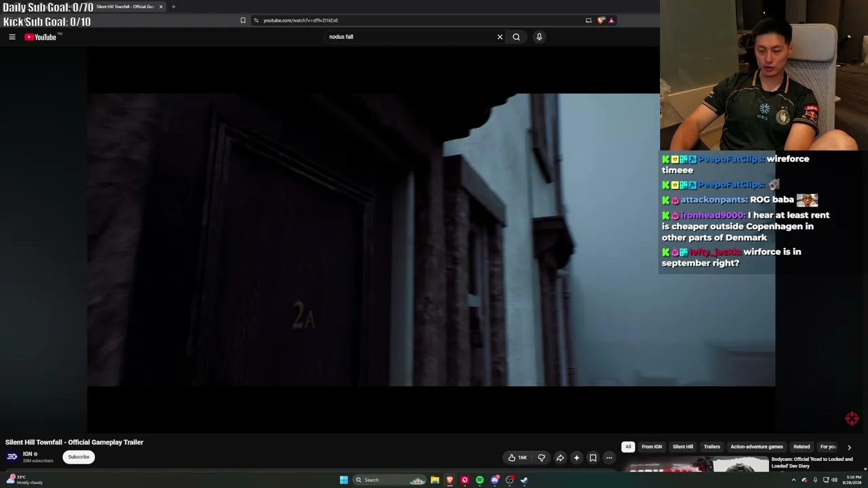Click the YouTube search magnifier button
The height and width of the screenshot is (488, 868).
click(x=516, y=37)
